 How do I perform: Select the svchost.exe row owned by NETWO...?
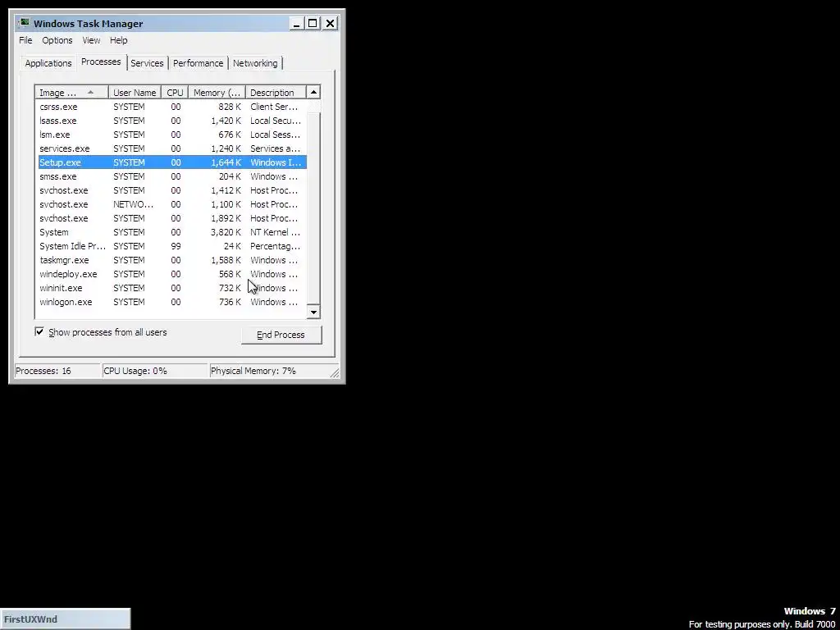(x=172, y=204)
